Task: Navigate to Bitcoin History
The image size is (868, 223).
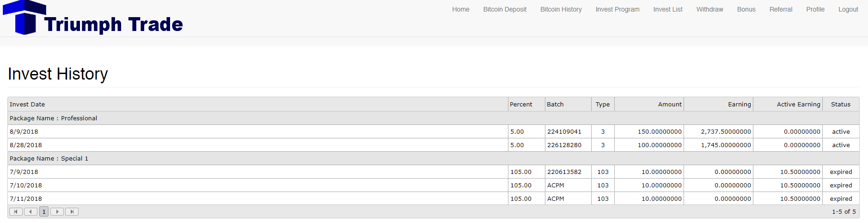Action: pyautogui.click(x=561, y=9)
